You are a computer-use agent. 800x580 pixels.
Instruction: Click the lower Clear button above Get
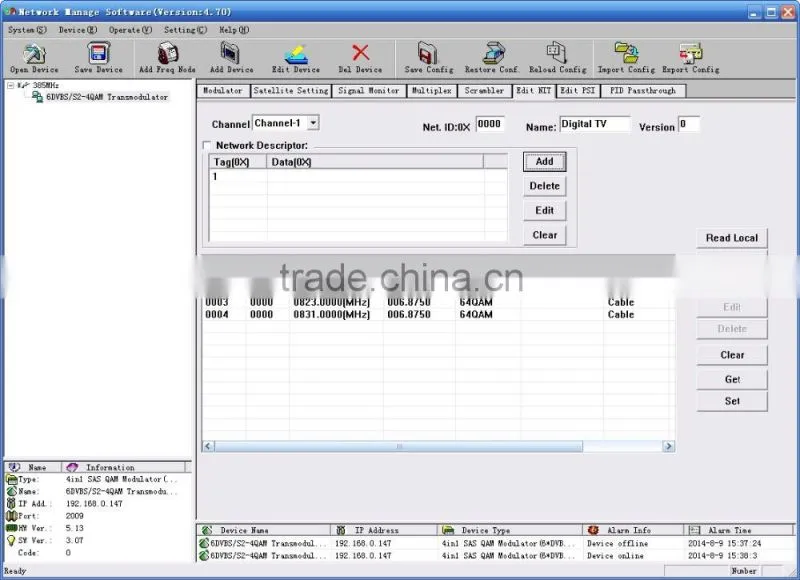point(732,355)
